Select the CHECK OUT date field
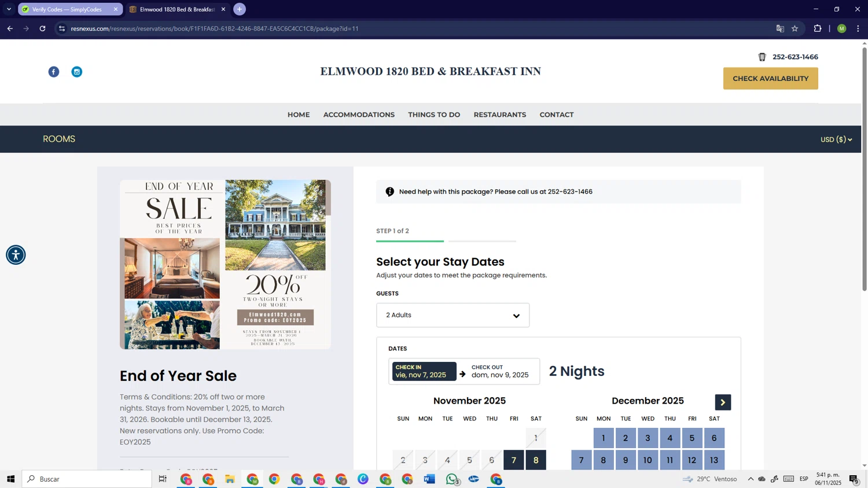This screenshot has width=868, height=488. click(x=500, y=371)
